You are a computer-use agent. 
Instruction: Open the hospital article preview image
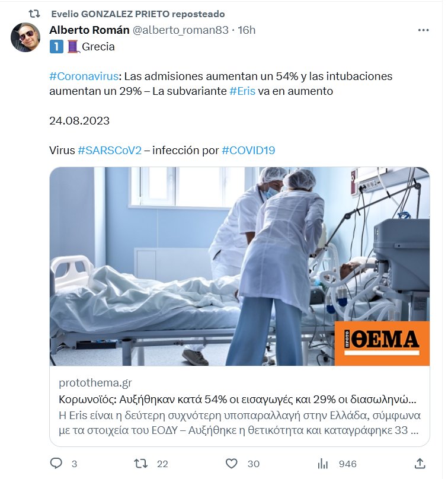coord(240,266)
